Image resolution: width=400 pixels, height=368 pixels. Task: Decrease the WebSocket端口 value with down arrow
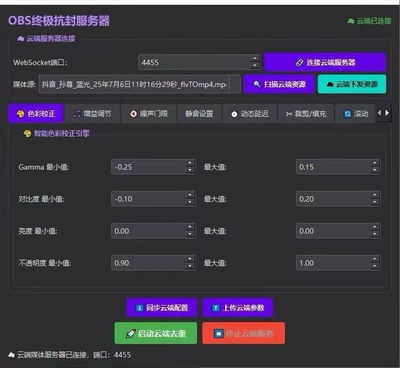tap(255, 66)
